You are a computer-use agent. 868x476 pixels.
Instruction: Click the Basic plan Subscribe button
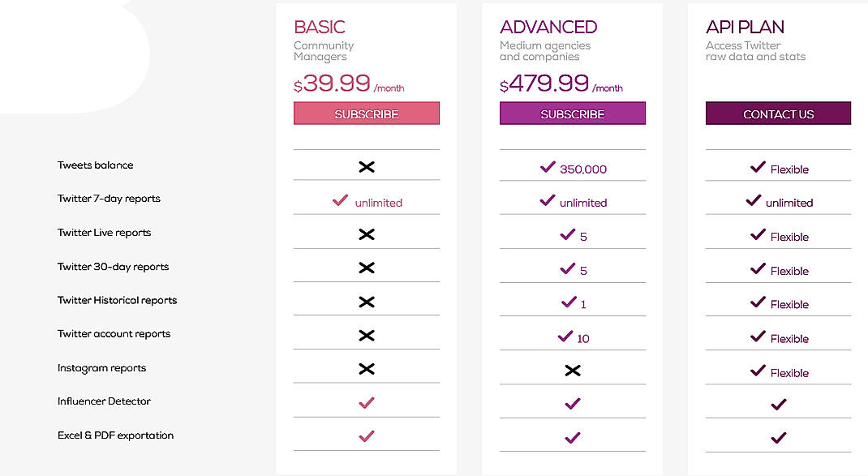pyautogui.click(x=367, y=114)
